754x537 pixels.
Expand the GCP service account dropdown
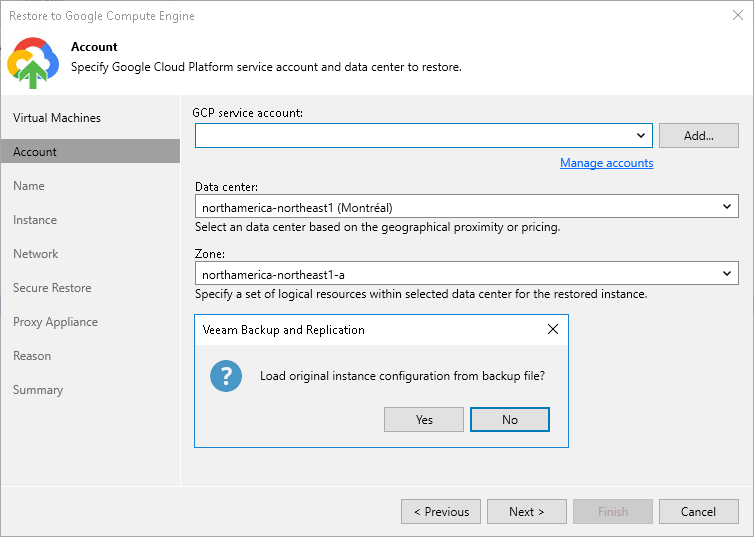click(641, 136)
